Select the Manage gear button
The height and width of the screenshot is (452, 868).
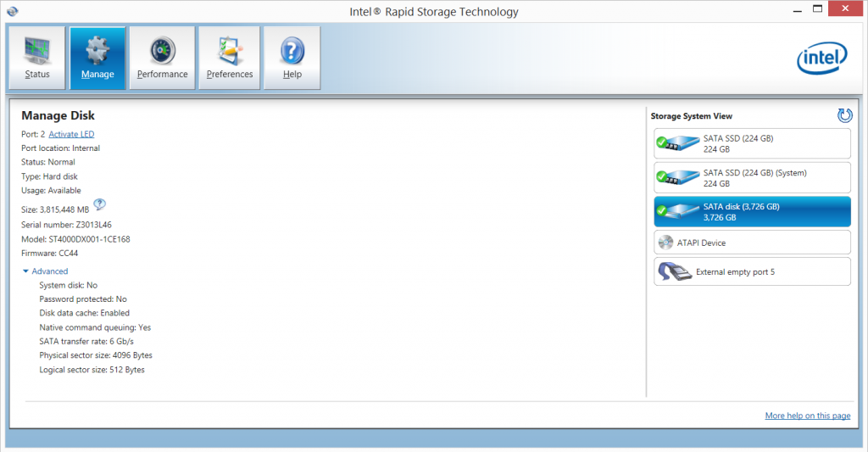(x=97, y=58)
